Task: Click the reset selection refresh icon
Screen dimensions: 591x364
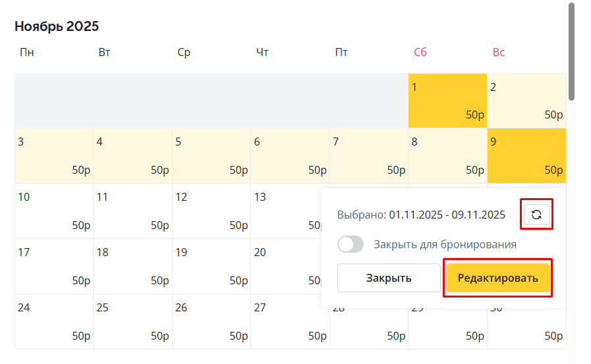Action: click(537, 215)
